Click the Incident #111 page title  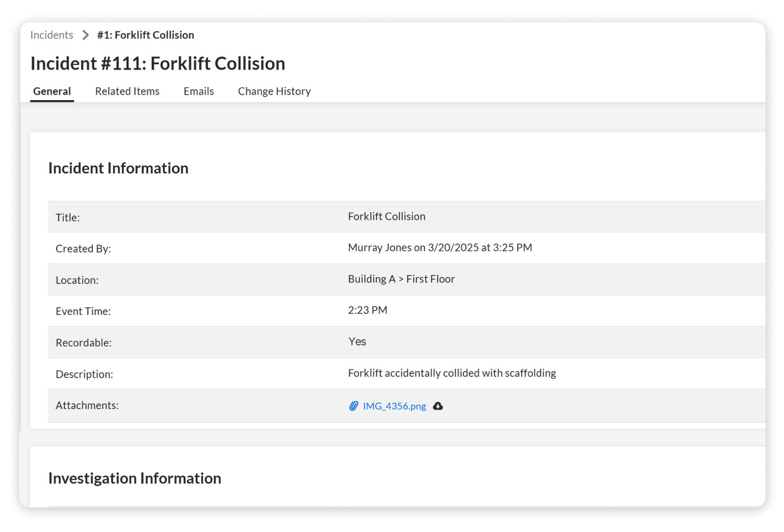157,63
